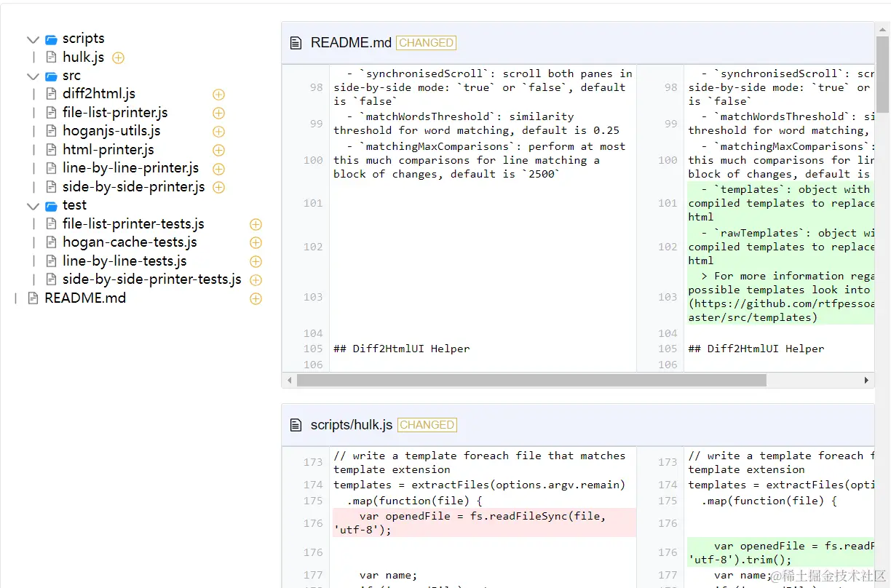Click changed status icon beside README.md in tree
The height and width of the screenshot is (588, 891).
256,298
